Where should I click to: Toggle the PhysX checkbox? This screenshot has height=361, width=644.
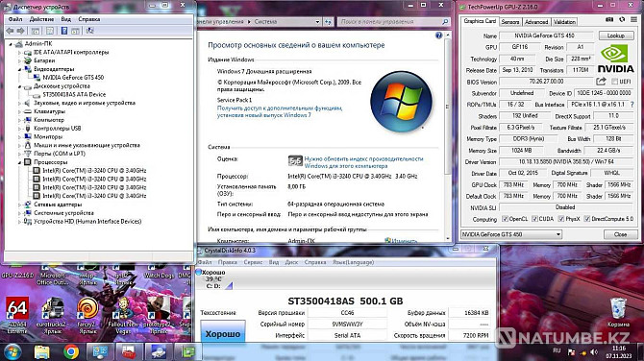tap(561, 219)
